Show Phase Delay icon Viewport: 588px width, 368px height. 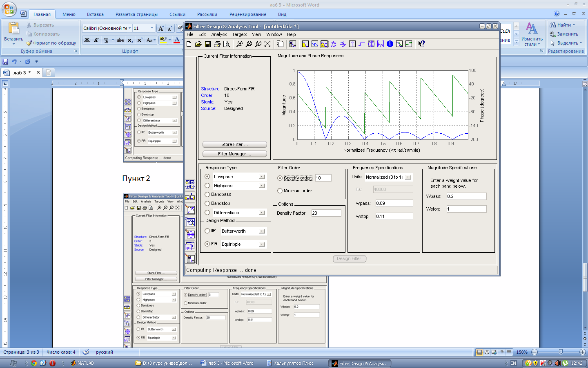[x=343, y=44]
